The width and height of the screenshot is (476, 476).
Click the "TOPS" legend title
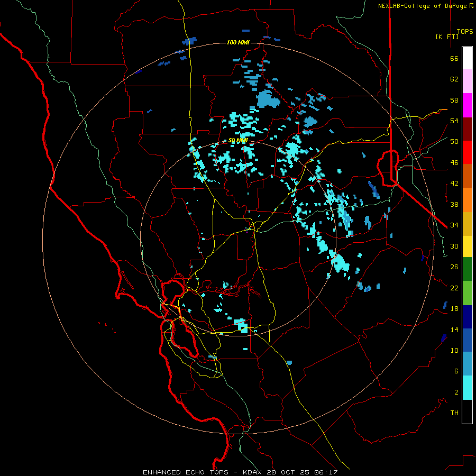465,32
